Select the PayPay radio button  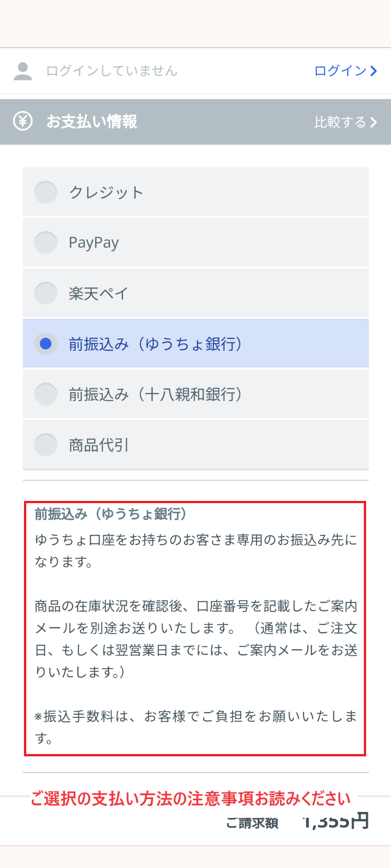(x=46, y=242)
